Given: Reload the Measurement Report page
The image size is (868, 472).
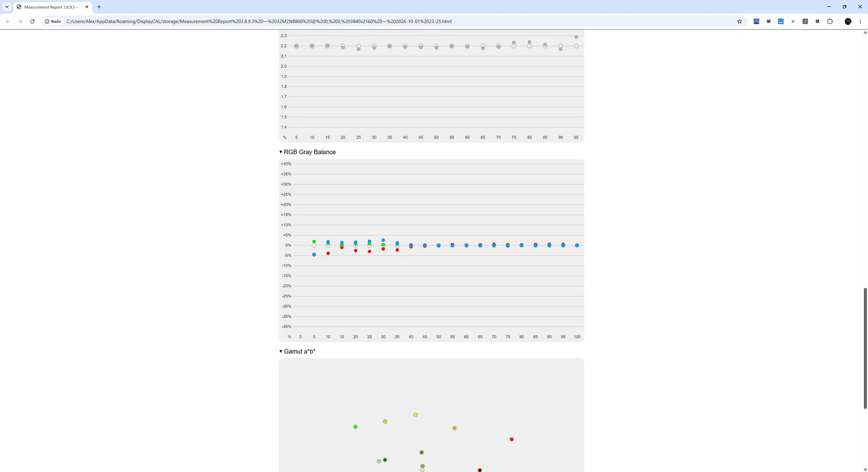Looking at the screenshot, I should (33, 21).
